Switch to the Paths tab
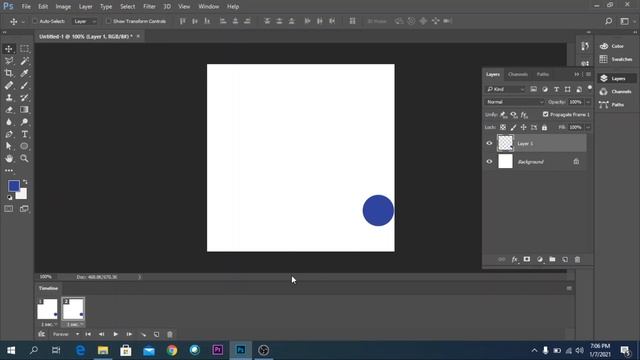This screenshot has height=360, width=640. [x=543, y=74]
